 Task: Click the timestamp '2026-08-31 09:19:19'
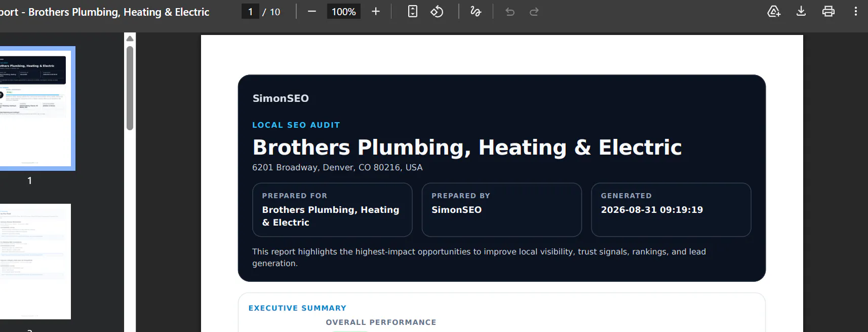pos(652,210)
